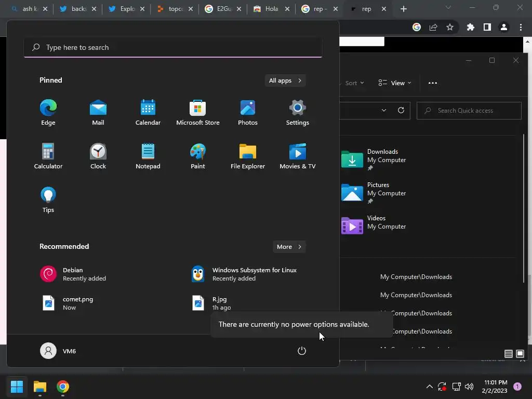
Task: Show hidden tray icons chevron
Action: tap(429, 387)
